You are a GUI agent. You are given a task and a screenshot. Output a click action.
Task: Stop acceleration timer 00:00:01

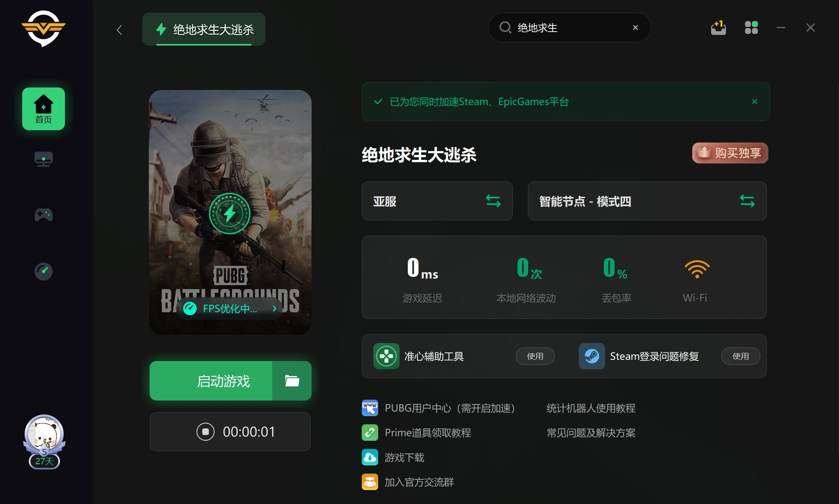click(x=206, y=432)
